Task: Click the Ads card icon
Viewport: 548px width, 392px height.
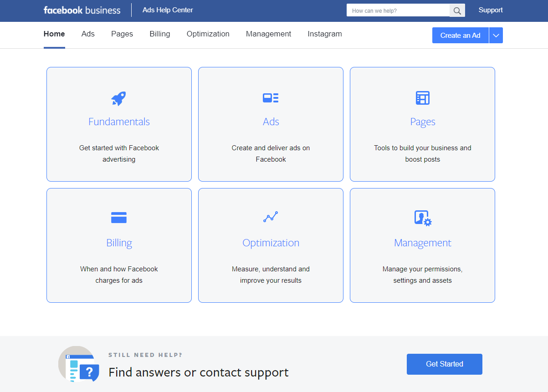Action: (x=271, y=98)
